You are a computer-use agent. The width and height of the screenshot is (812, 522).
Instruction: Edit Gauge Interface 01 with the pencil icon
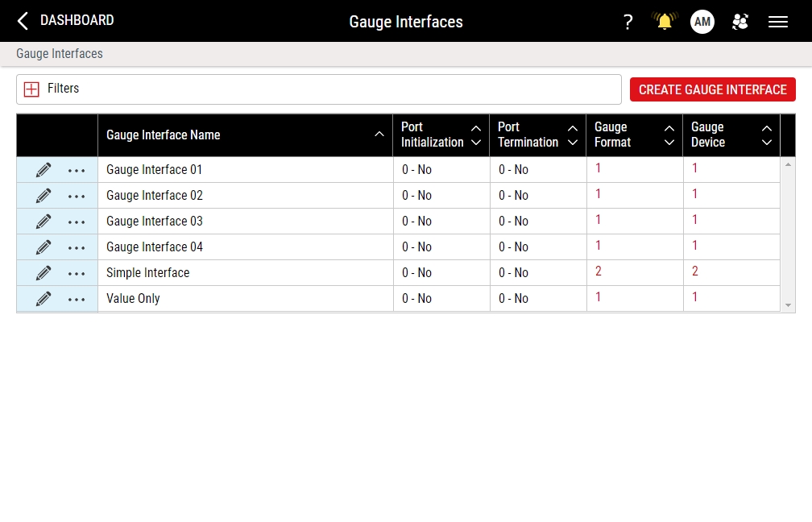[x=43, y=169]
